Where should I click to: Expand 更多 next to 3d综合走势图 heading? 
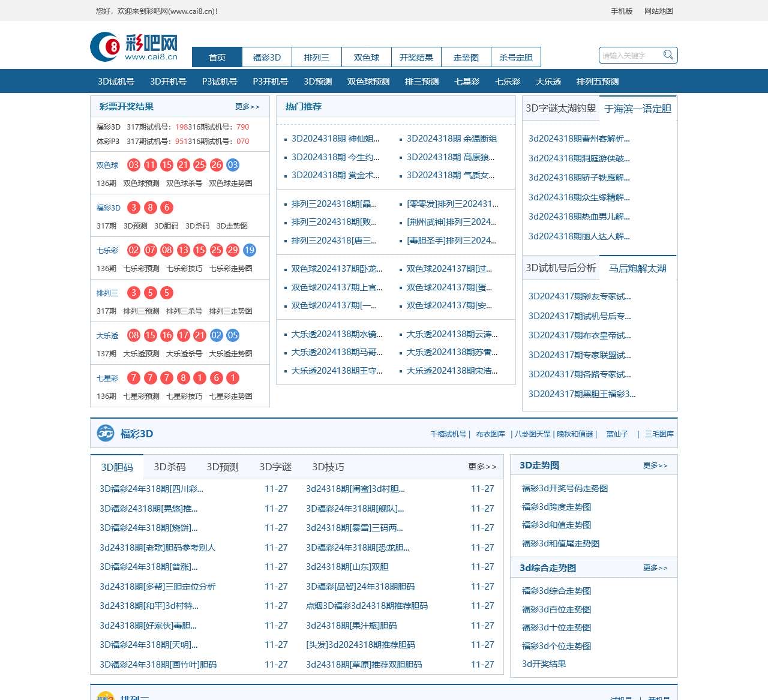[x=655, y=568]
